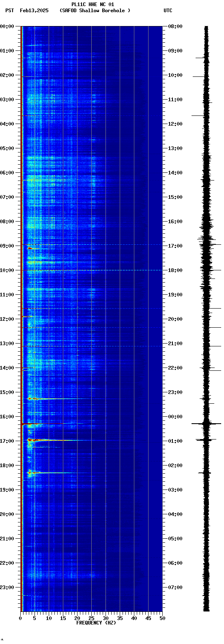Select the "03:00" label on PST axis
This screenshot has height=644, width=224.
click(7, 100)
